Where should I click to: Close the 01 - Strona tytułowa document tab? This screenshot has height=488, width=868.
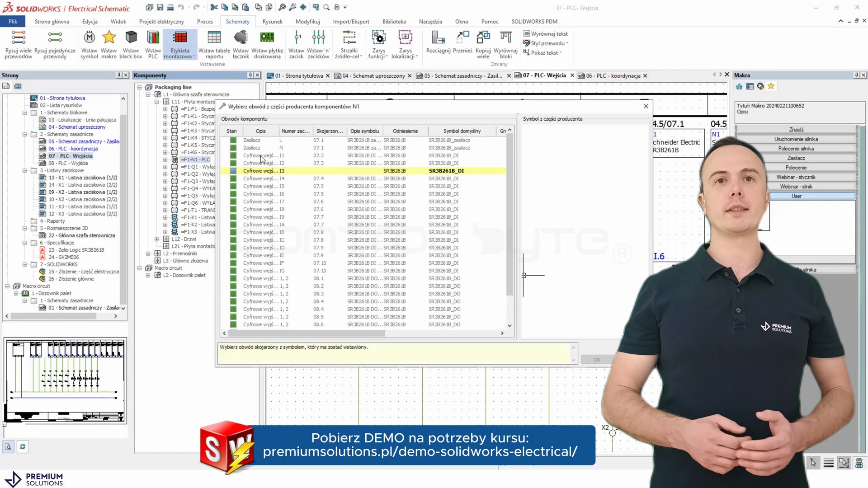pos(328,75)
